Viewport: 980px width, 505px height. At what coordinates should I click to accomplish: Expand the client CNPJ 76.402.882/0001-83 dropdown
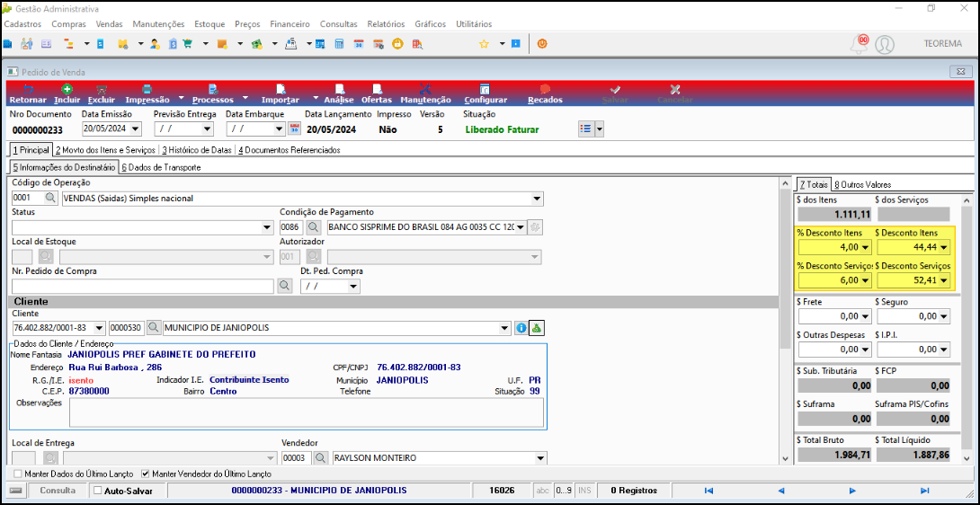tap(100, 328)
